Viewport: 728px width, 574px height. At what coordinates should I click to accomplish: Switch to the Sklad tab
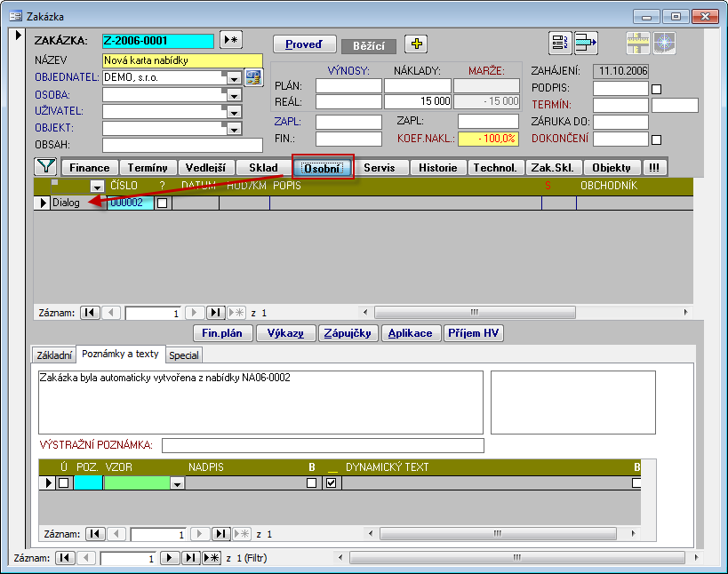pos(263,168)
